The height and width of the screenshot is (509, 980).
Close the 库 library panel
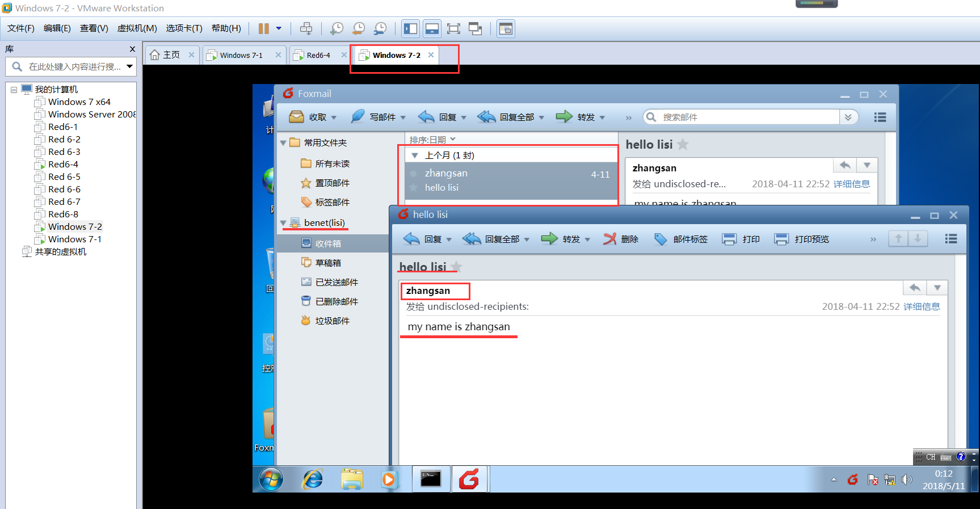coord(132,49)
